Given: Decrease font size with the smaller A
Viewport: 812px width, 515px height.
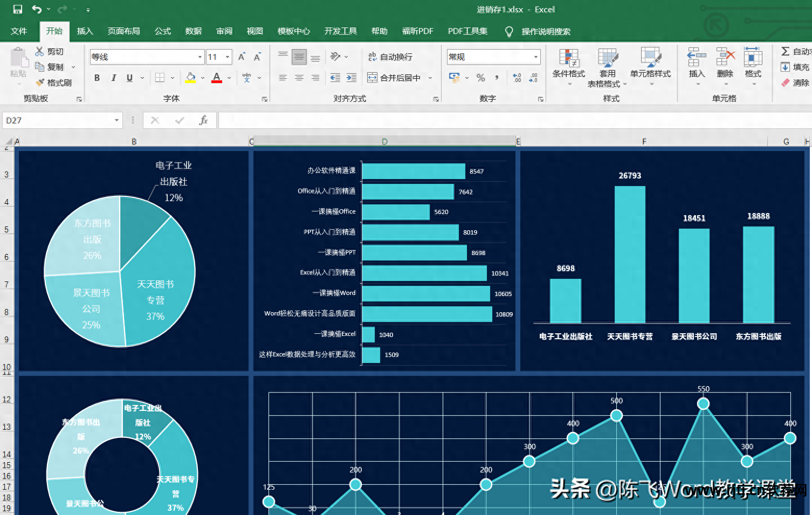Looking at the screenshot, I should coord(257,57).
